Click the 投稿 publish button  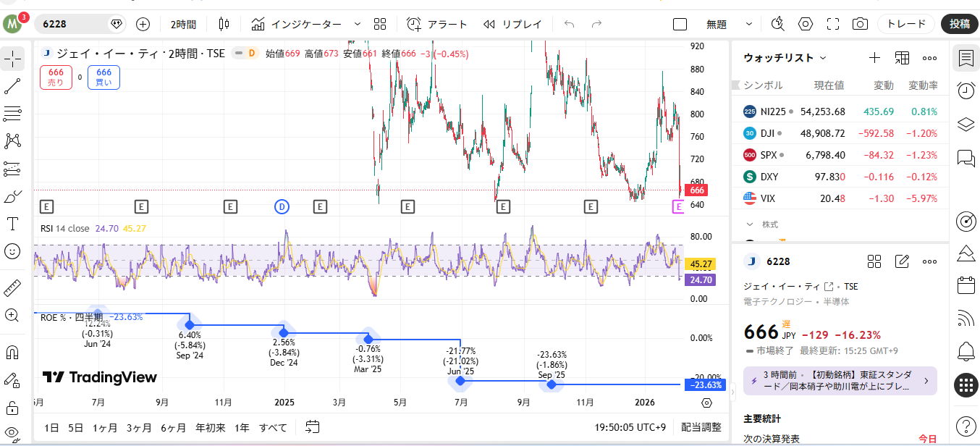(960, 24)
